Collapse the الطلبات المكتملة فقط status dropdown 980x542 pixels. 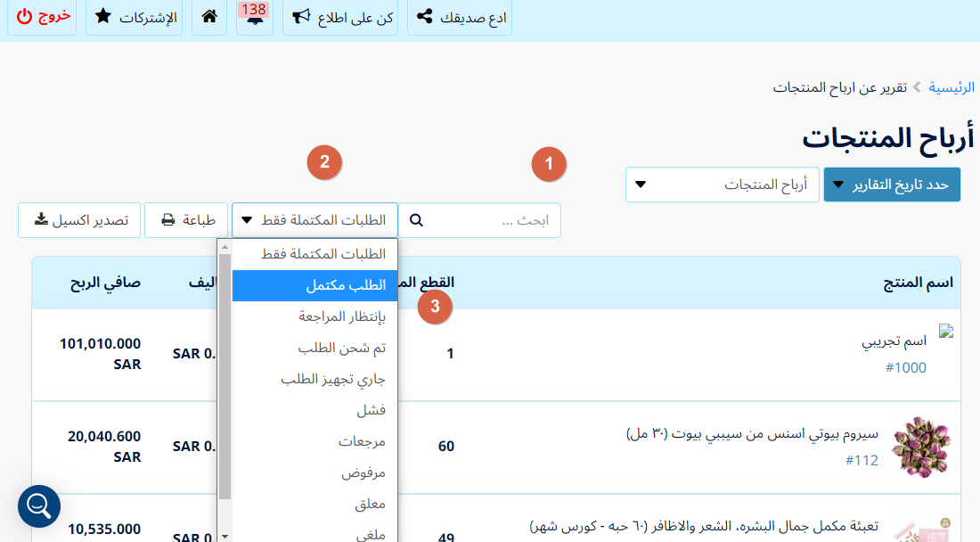click(314, 220)
